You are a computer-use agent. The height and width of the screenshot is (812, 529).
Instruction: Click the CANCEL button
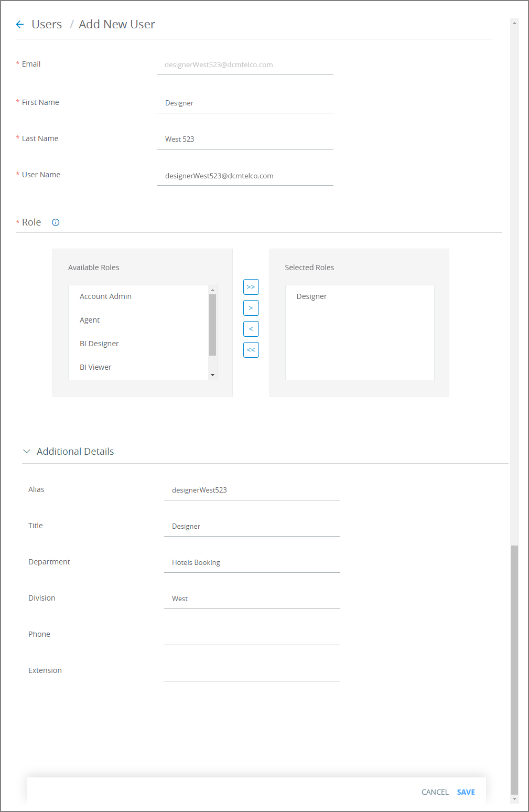tap(435, 792)
